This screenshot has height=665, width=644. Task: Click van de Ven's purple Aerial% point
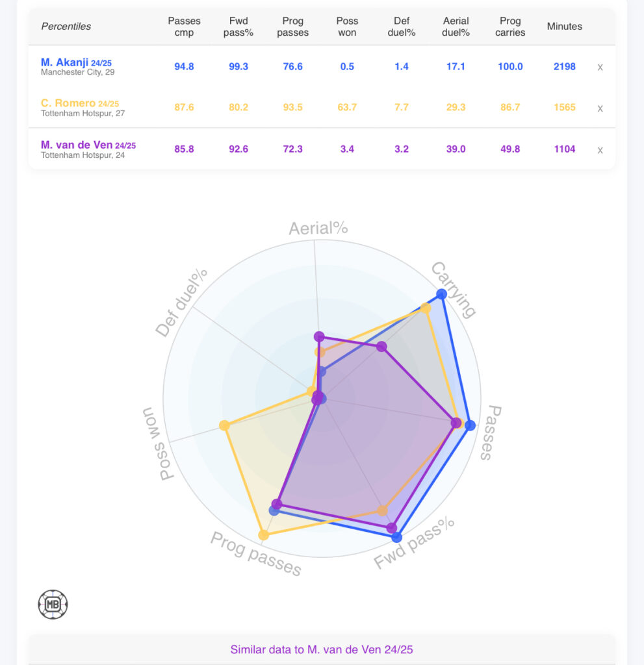(318, 336)
